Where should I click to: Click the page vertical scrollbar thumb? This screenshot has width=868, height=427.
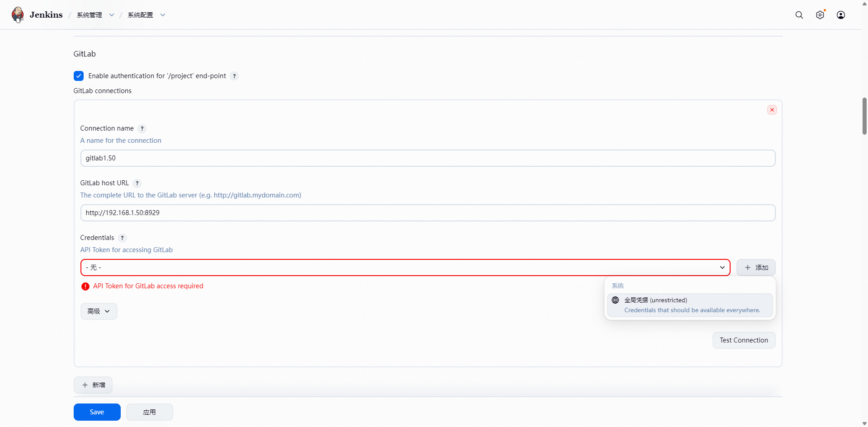click(864, 116)
